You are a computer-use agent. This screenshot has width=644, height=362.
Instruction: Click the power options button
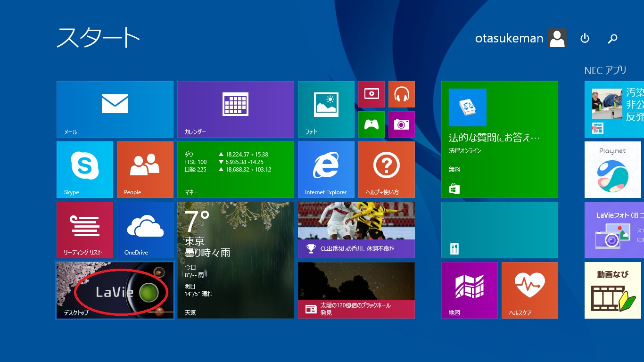click(x=585, y=38)
